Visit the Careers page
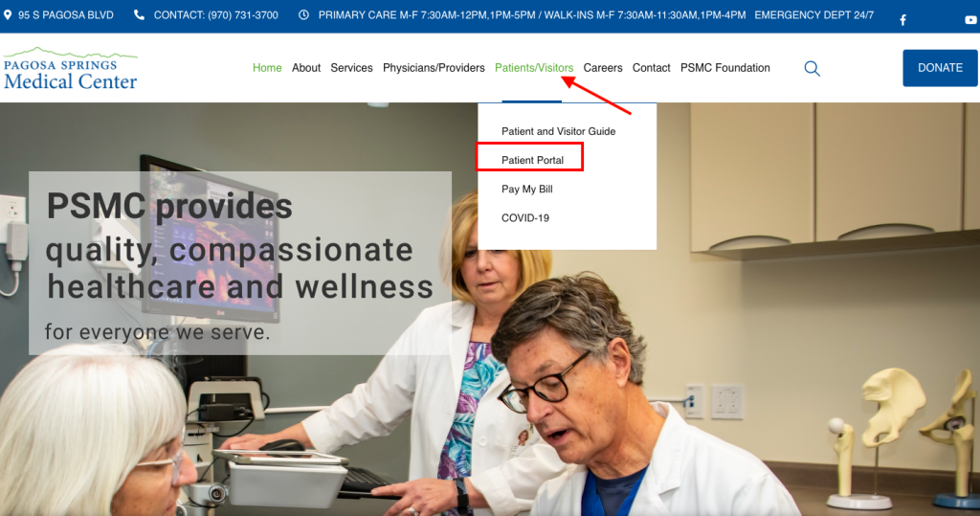The height and width of the screenshot is (516, 980). click(603, 68)
